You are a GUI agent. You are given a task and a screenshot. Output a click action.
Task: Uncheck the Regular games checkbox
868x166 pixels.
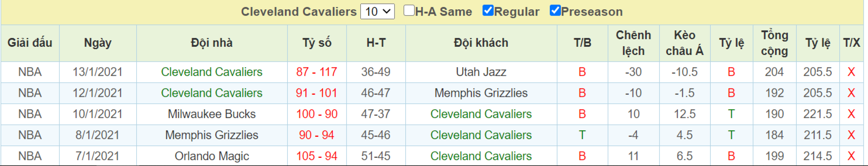pyautogui.click(x=488, y=11)
